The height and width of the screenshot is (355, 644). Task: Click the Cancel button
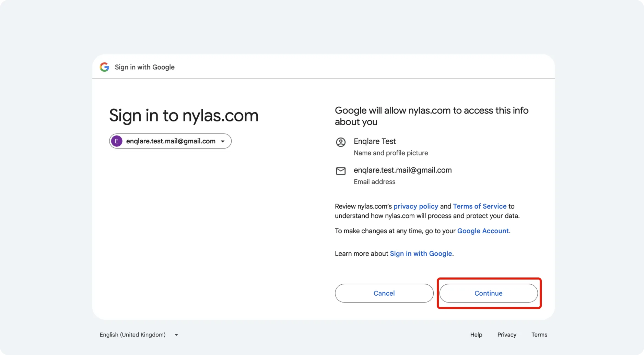coord(384,293)
